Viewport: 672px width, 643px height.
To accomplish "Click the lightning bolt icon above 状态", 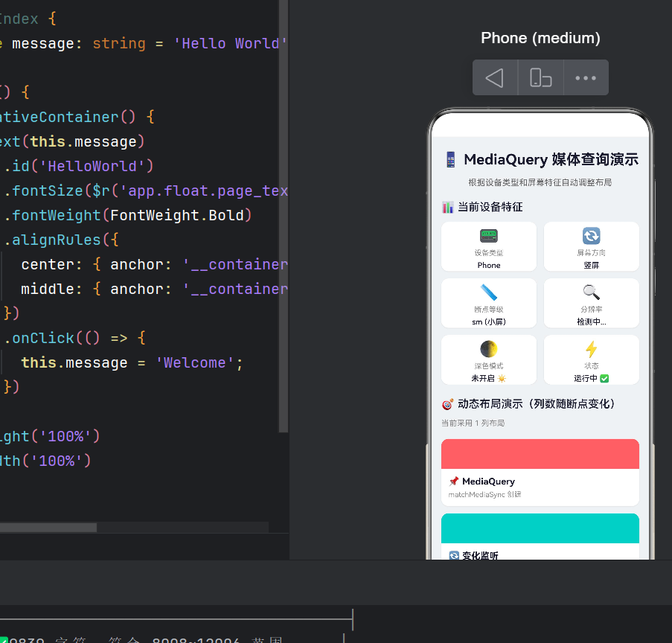I will [592, 349].
